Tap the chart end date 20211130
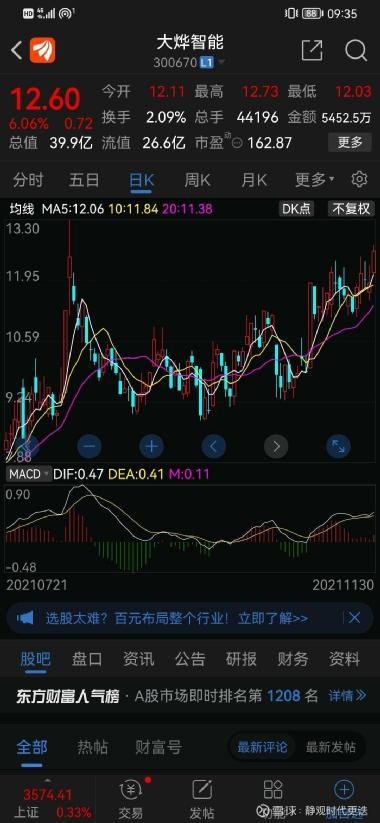Viewport: 380px width, 823px height. [x=343, y=585]
